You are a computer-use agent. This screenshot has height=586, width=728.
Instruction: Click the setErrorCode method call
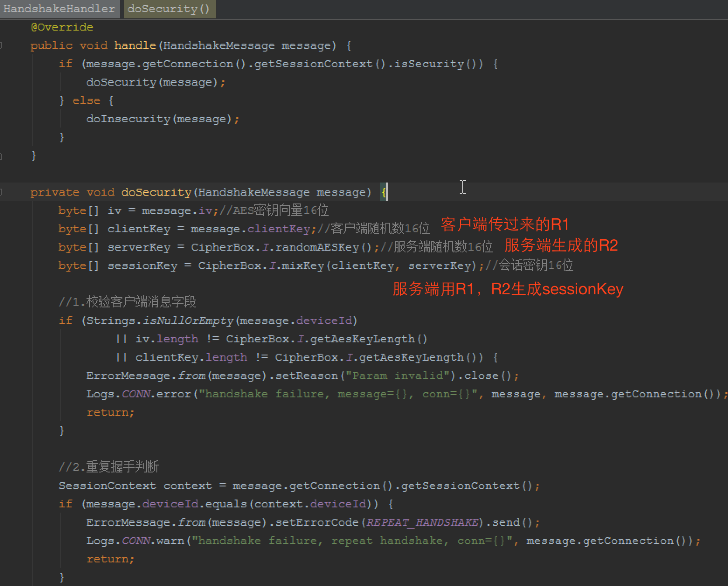tap(317, 522)
